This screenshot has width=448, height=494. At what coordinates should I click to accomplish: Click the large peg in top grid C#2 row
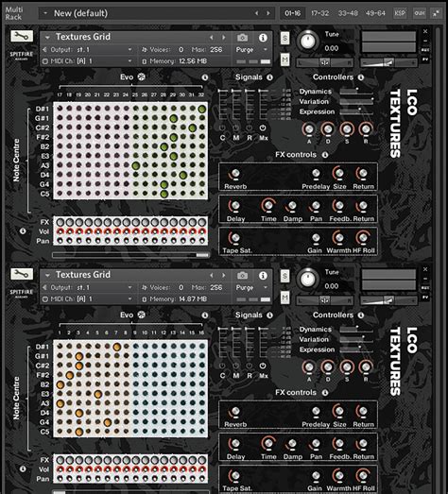click(192, 128)
